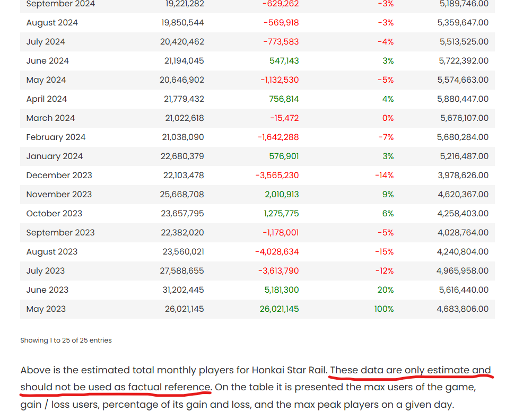Click the loss value -569,918
The height and width of the screenshot is (420, 523).
pyautogui.click(x=281, y=23)
